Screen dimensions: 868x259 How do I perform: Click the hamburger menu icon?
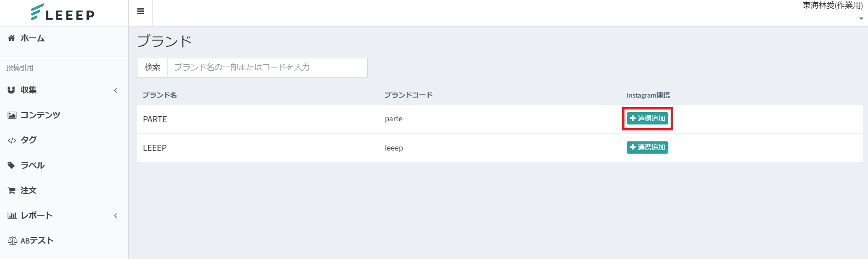141,11
